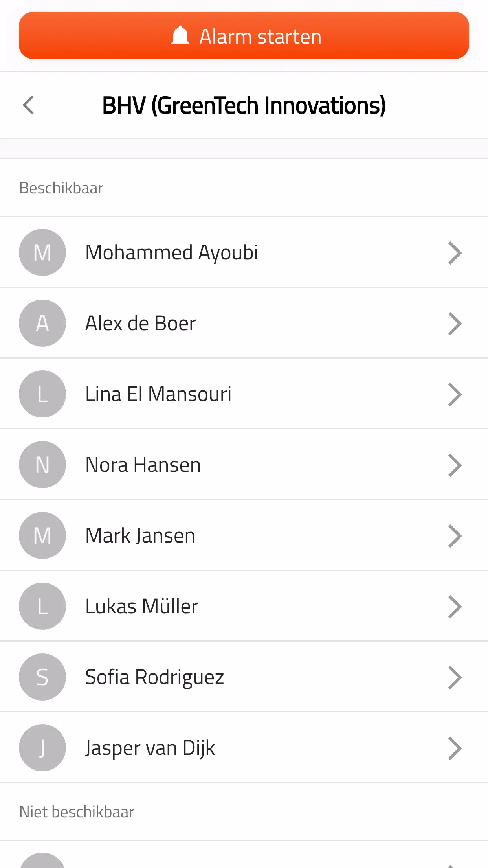Click Jasper van Dijk's avatar icon
The image size is (488, 868).
pos(42,748)
